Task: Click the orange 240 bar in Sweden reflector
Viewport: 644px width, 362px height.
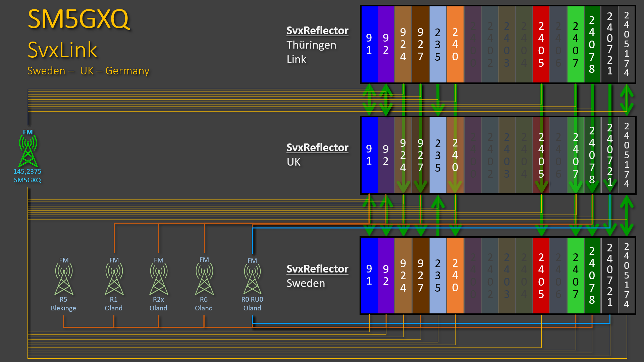Action: (455, 276)
